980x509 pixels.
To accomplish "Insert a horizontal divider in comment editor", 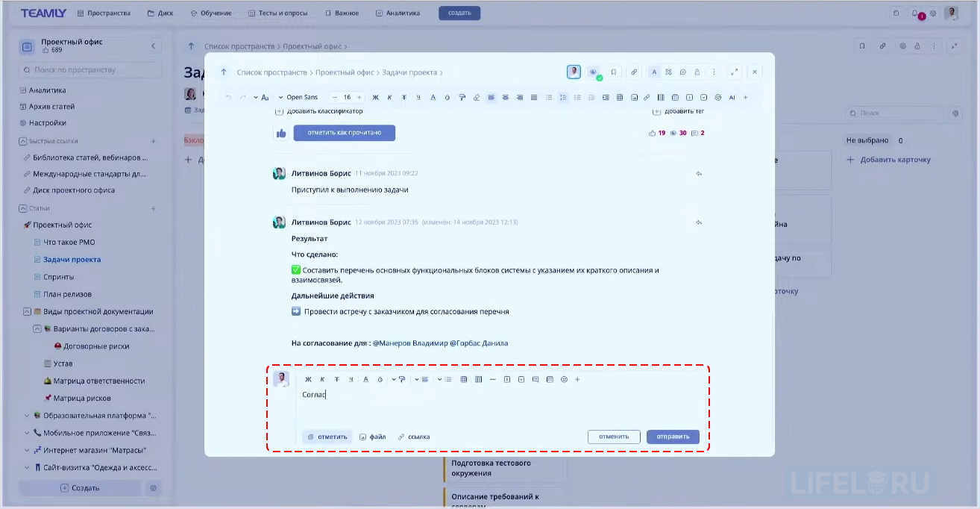I will click(x=492, y=379).
